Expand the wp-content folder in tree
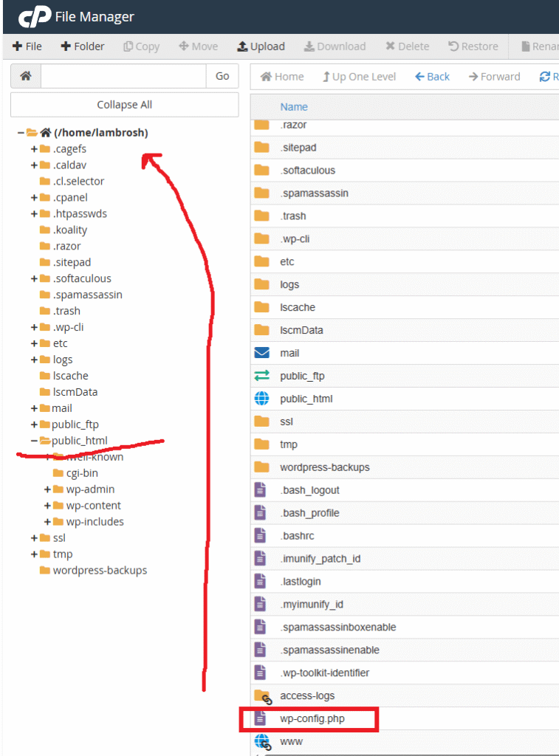Screen dimensions: 559x756 tap(48, 506)
